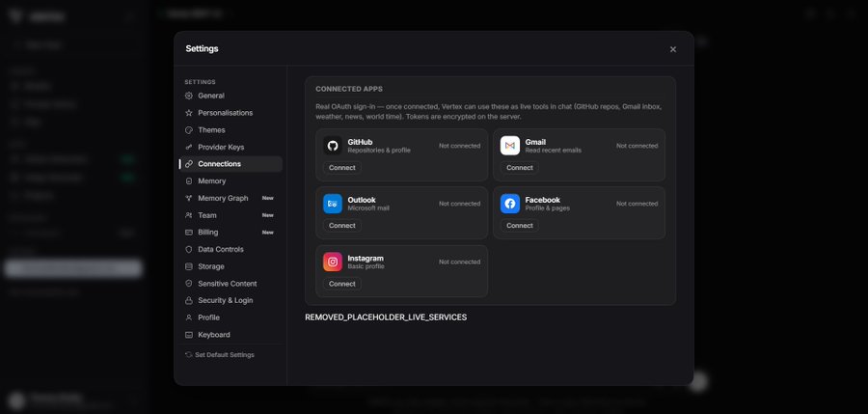The width and height of the screenshot is (868, 414).
Task: Click the 'Read recent emails' subtitle
Action: pyautogui.click(x=553, y=151)
